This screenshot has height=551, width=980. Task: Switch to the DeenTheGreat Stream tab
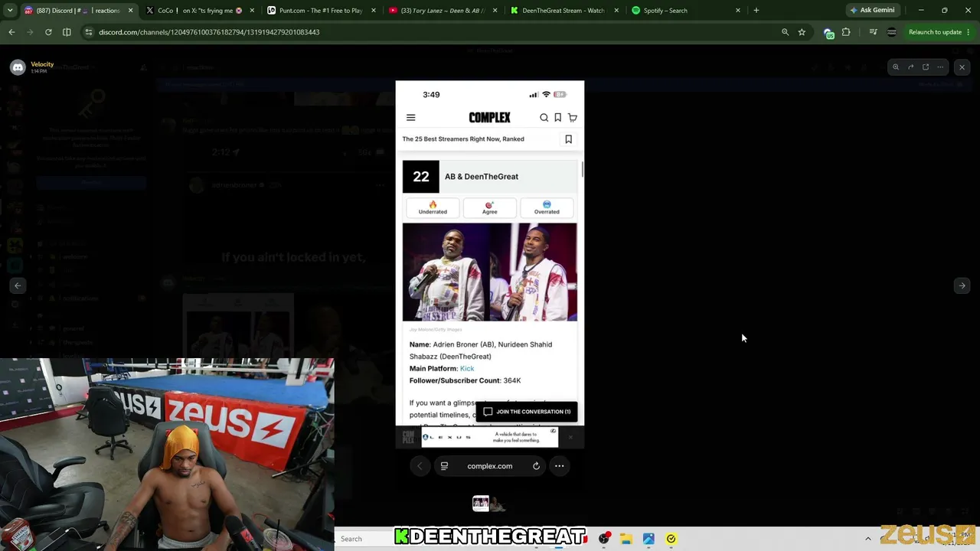coord(564,11)
